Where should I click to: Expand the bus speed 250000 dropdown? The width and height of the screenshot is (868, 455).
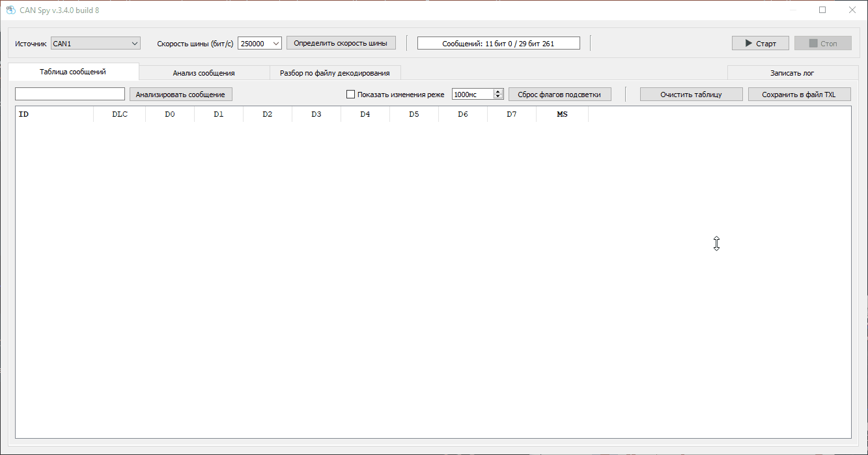pos(259,43)
